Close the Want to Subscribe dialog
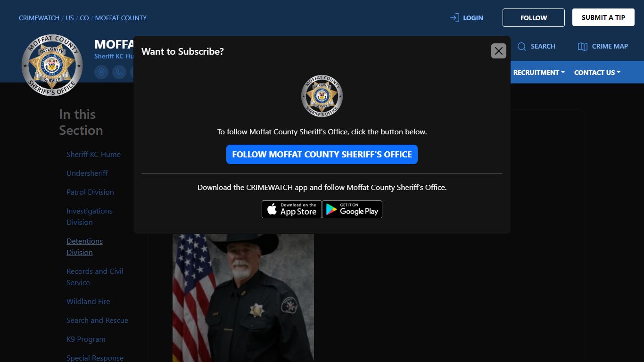This screenshot has height=362, width=644. 498,51
